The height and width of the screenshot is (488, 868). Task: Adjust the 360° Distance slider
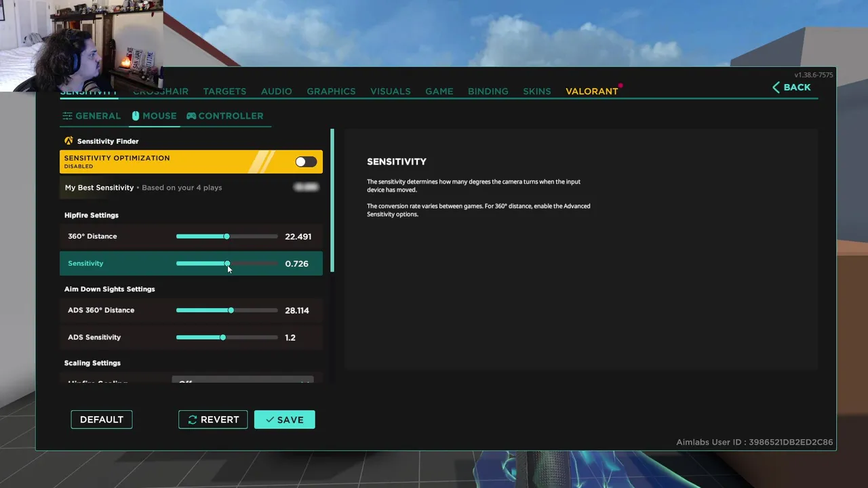[x=227, y=237]
